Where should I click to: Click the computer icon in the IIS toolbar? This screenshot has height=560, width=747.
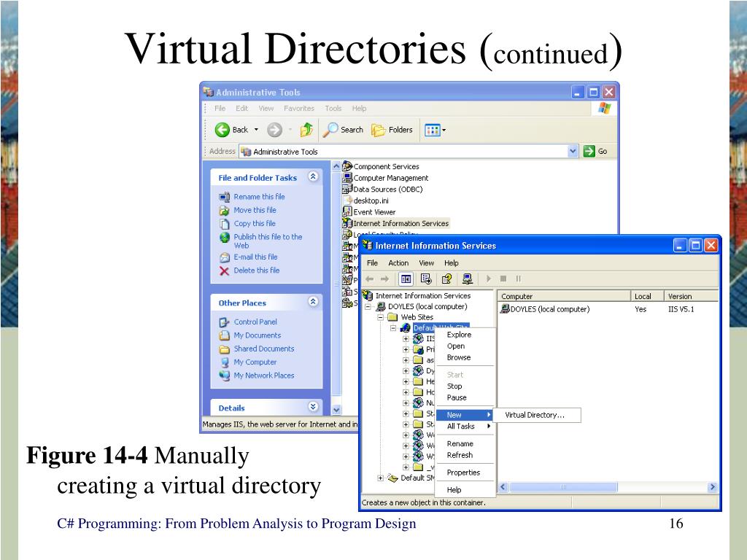(x=468, y=279)
